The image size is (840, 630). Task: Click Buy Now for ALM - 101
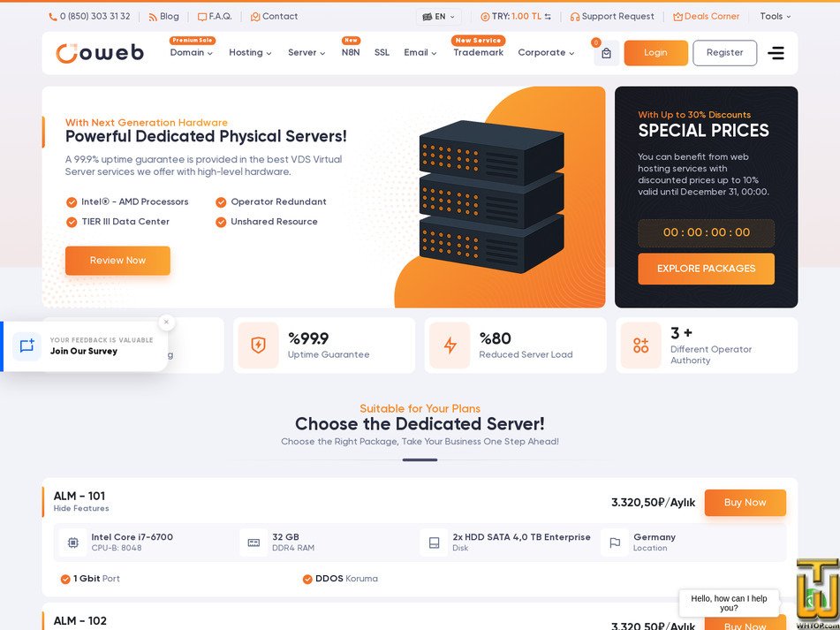coord(745,503)
